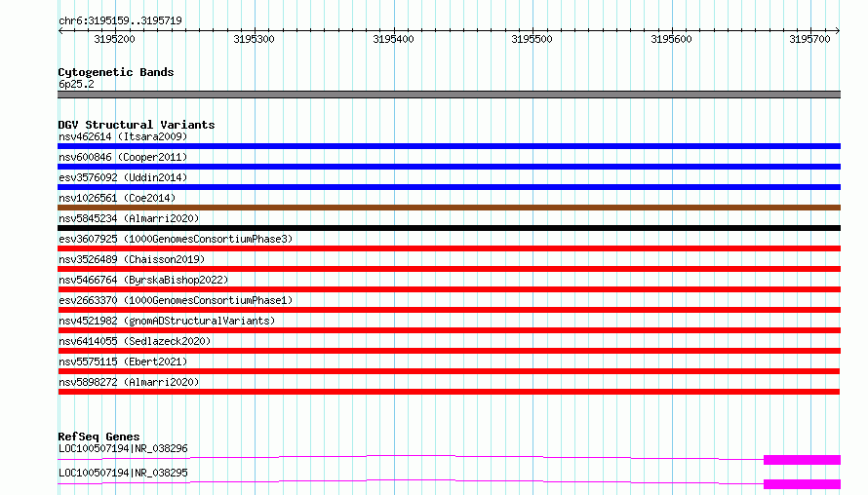Image resolution: width=868 pixels, height=495 pixels.
Task: Select blue bar for nsv600846
Action: coord(449,167)
